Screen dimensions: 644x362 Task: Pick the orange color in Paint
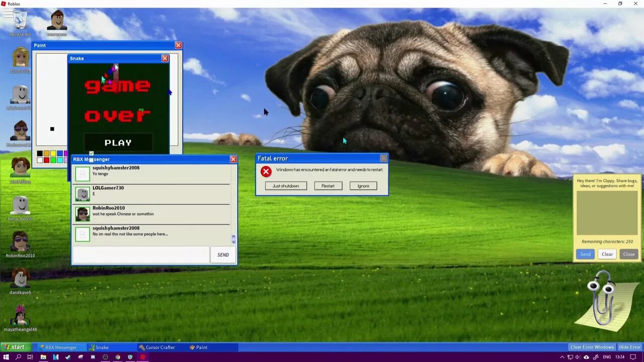click(46, 153)
